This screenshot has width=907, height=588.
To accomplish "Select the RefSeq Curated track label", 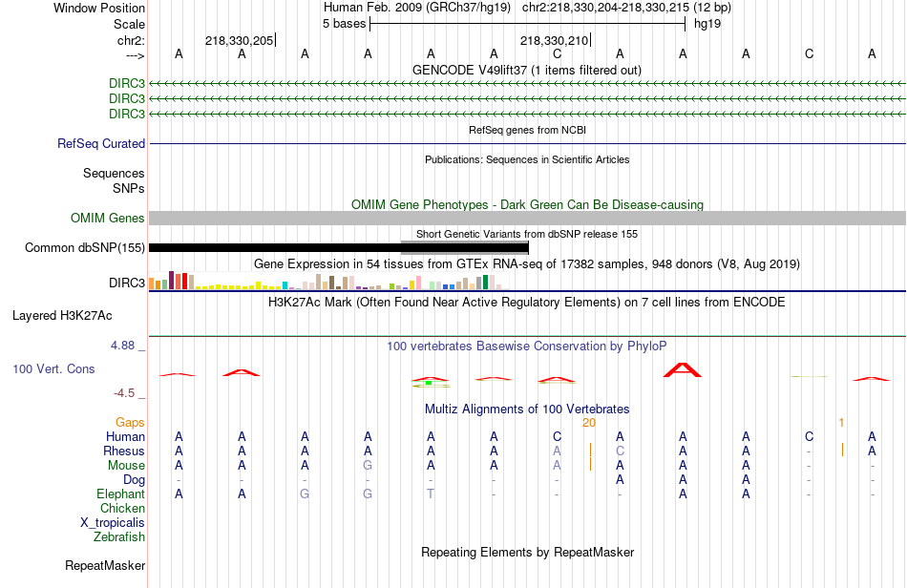I will [x=100, y=143].
